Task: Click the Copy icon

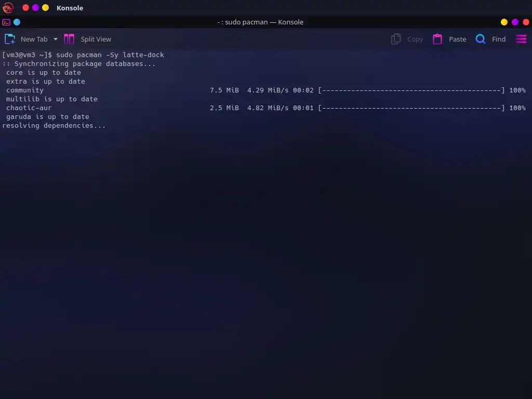Action: point(395,39)
